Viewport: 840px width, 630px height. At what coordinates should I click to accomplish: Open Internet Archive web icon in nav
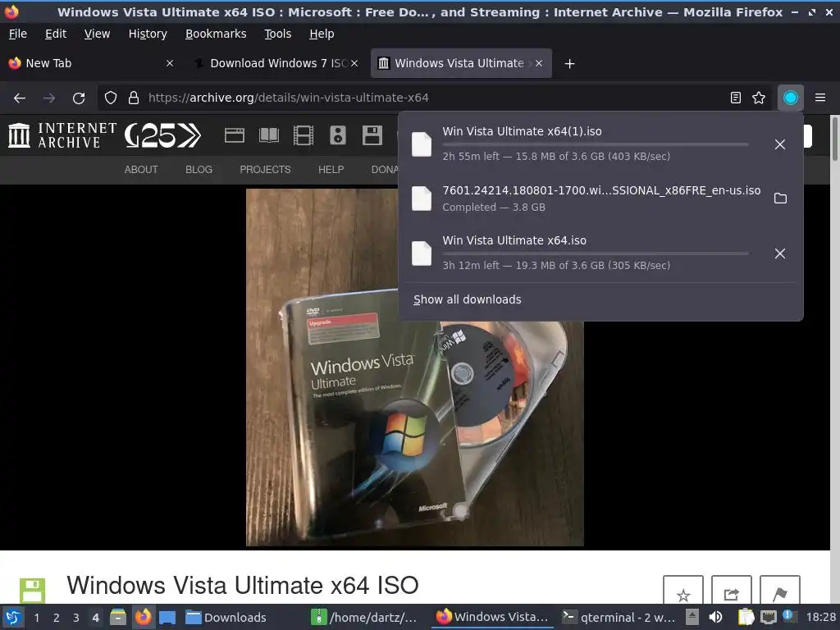[x=234, y=135]
